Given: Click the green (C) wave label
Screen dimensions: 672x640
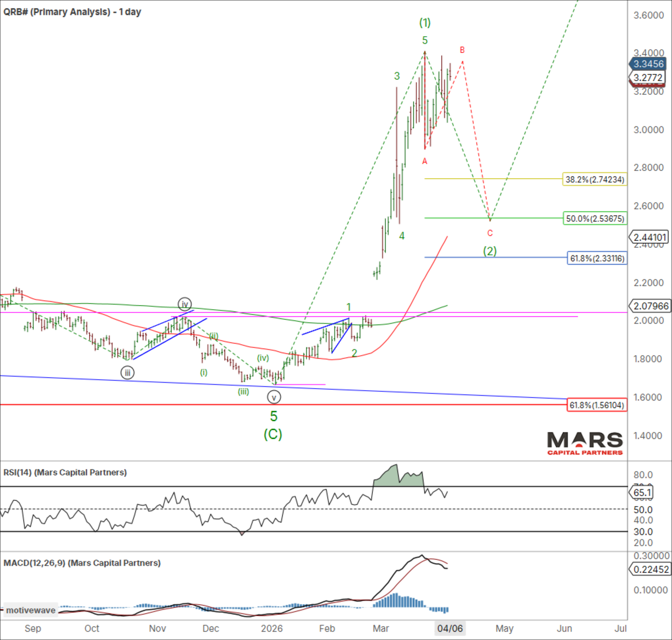Looking at the screenshot, I should (273, 435).
